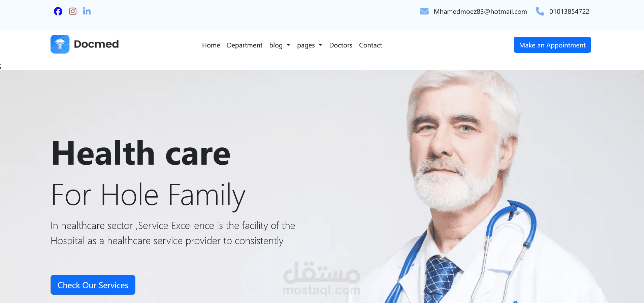Open the Instagram social icon
Screen dimensions: 644x303
coord(73,11)
